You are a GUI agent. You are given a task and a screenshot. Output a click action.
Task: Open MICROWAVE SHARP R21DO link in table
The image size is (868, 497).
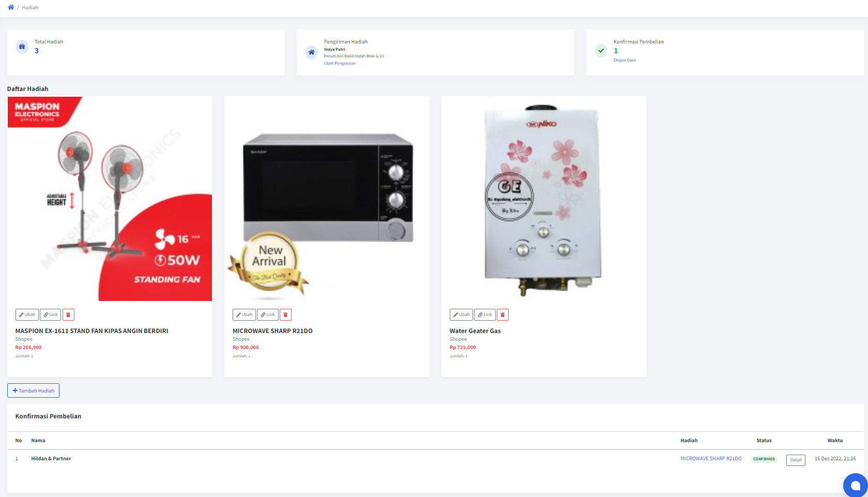tap(711, 459)
